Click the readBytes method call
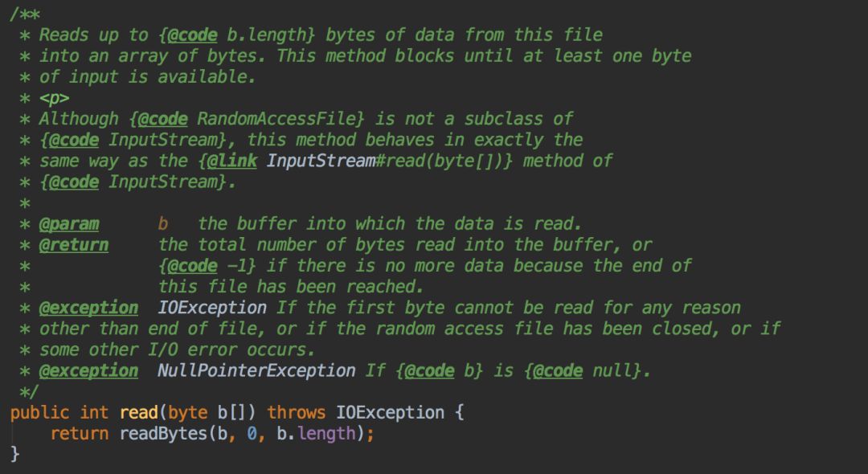The image size is (868, 474). point(163,434)
